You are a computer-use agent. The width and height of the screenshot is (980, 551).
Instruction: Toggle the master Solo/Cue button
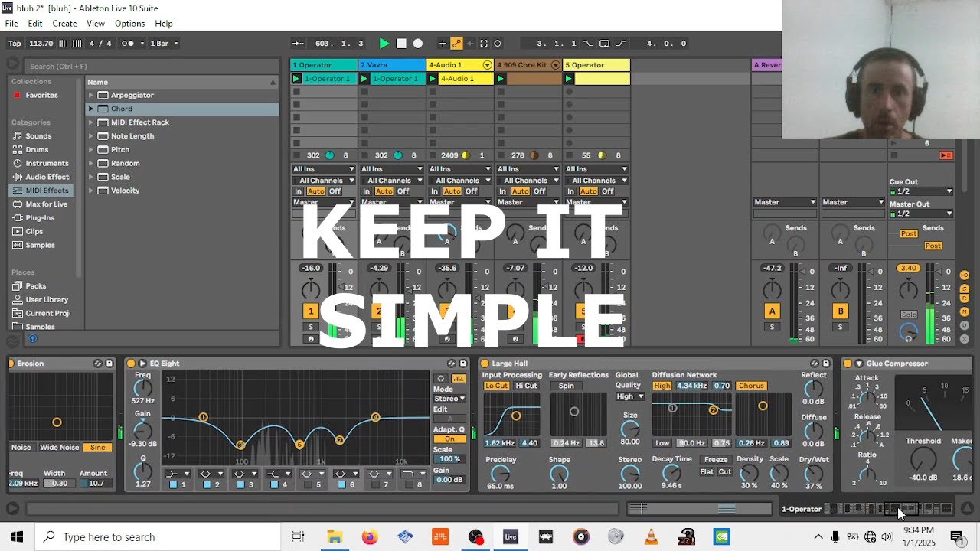[x=908, y=315]
